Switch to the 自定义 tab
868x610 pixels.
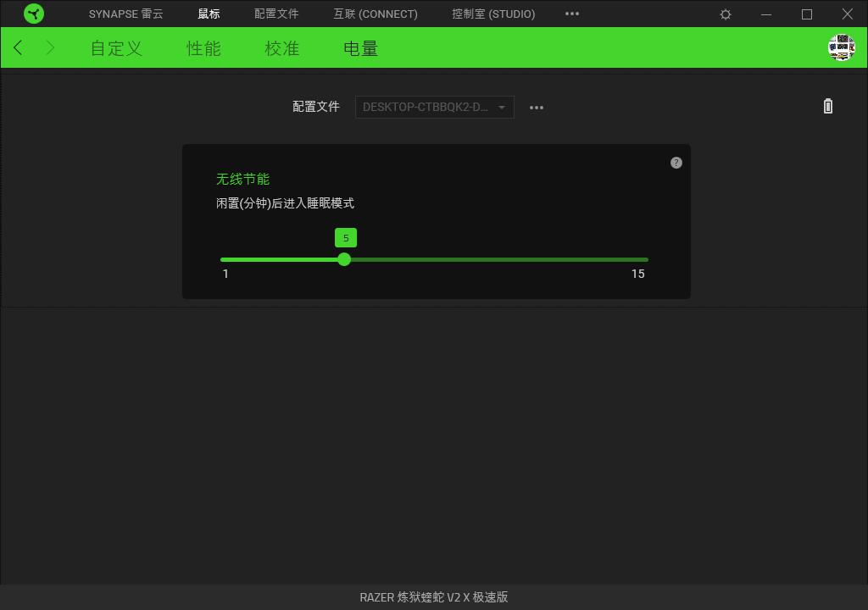pyautogui.click(x=115, y=48)
